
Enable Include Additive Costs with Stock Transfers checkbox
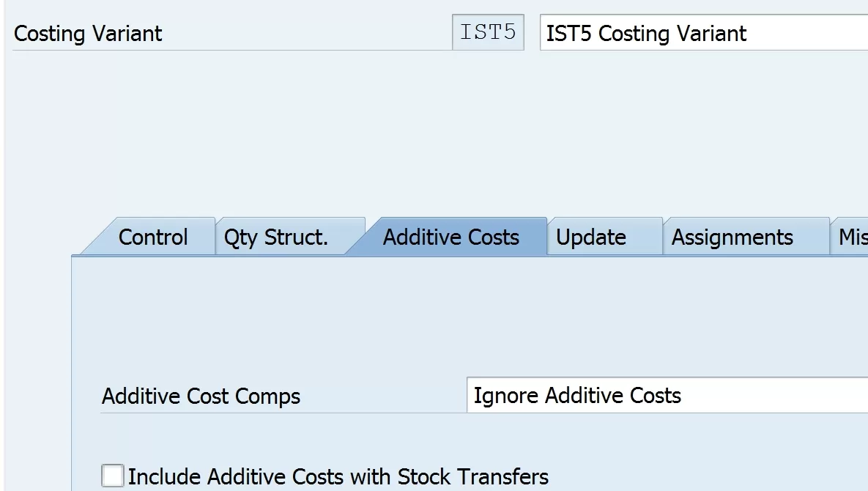113,476
